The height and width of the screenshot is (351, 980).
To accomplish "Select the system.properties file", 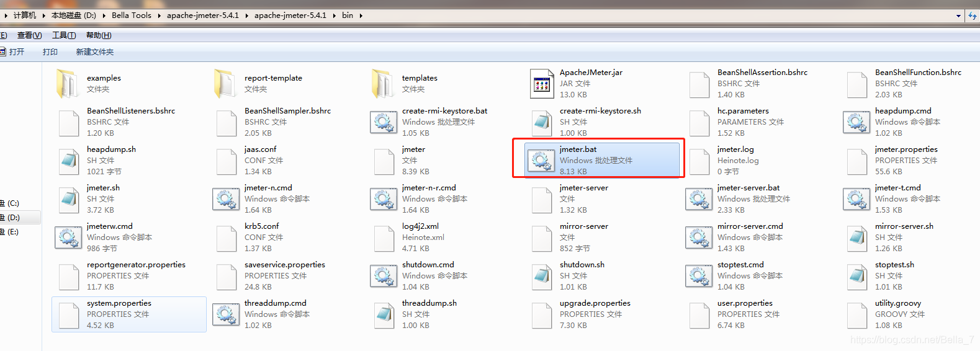I will pyautogui.click(x=129, y=314).
